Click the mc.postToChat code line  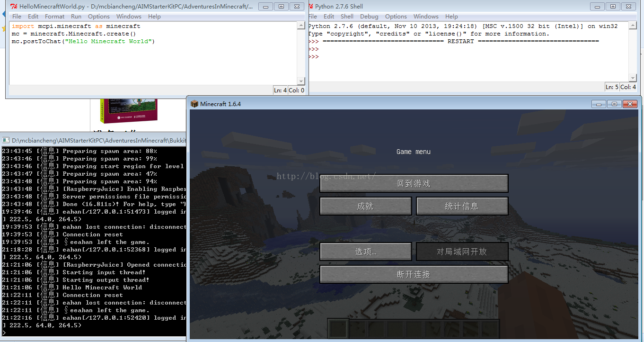[x=83, y=41]
